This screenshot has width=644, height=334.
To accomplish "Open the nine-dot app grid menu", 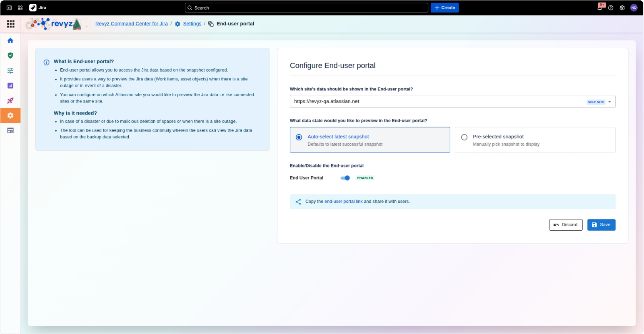I will coord(11,24).
